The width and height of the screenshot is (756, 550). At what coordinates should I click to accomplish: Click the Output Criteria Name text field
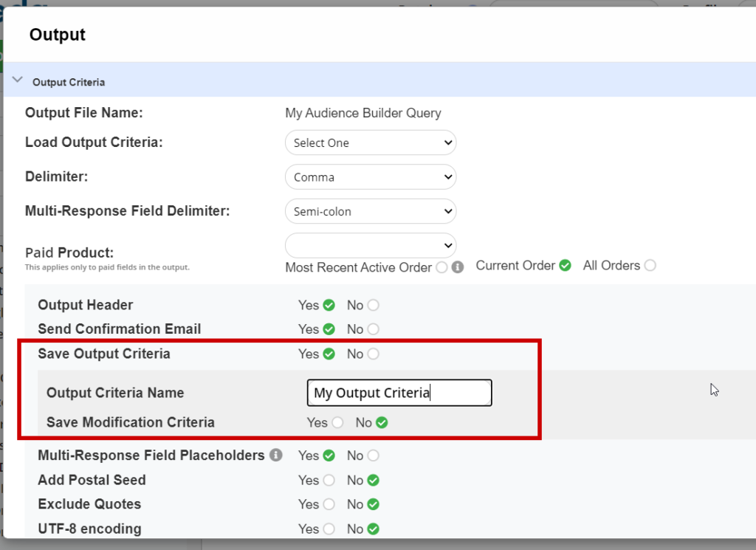tap(399, 393)
